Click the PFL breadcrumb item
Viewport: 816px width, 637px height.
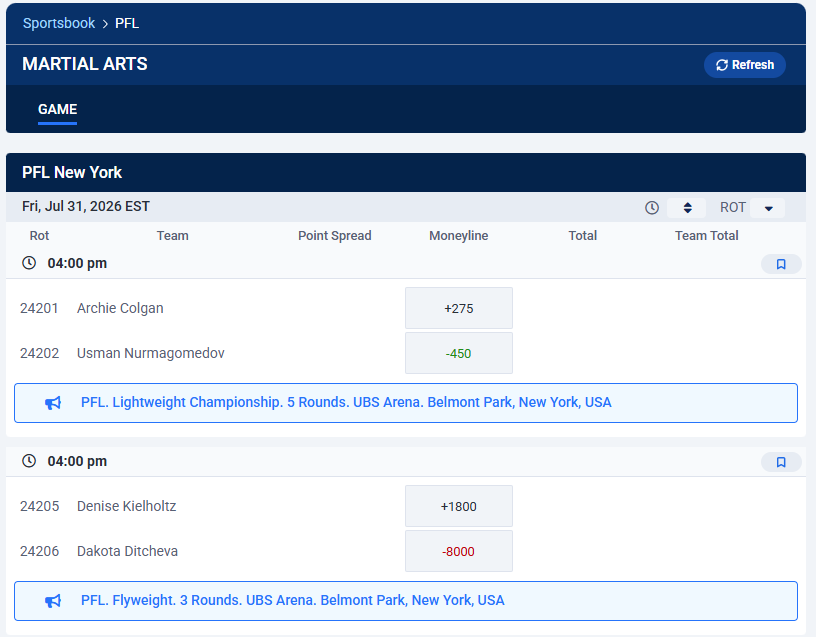coord(127,23)
